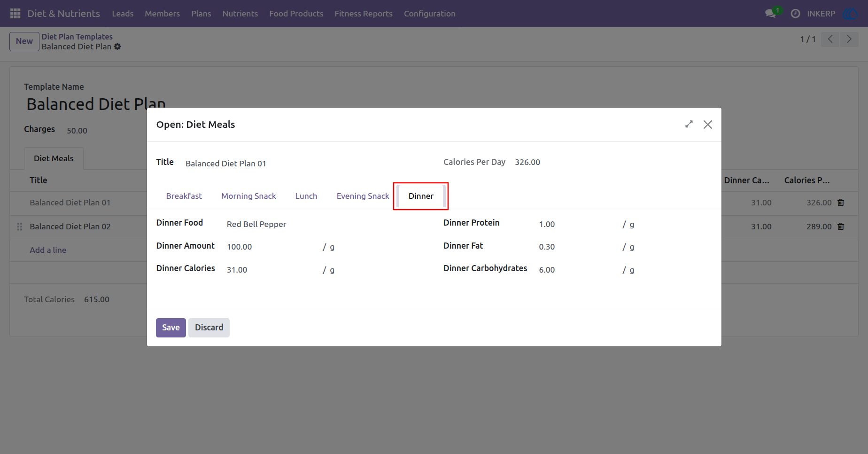Switch to the Lunch tab
868x454 pixels.
coord(306,196)
